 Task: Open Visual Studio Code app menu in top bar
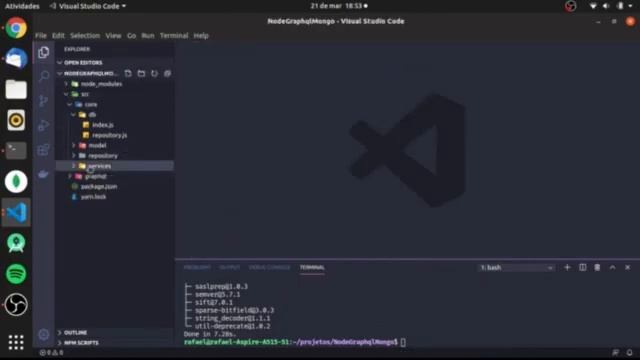[x=87, y=6]
